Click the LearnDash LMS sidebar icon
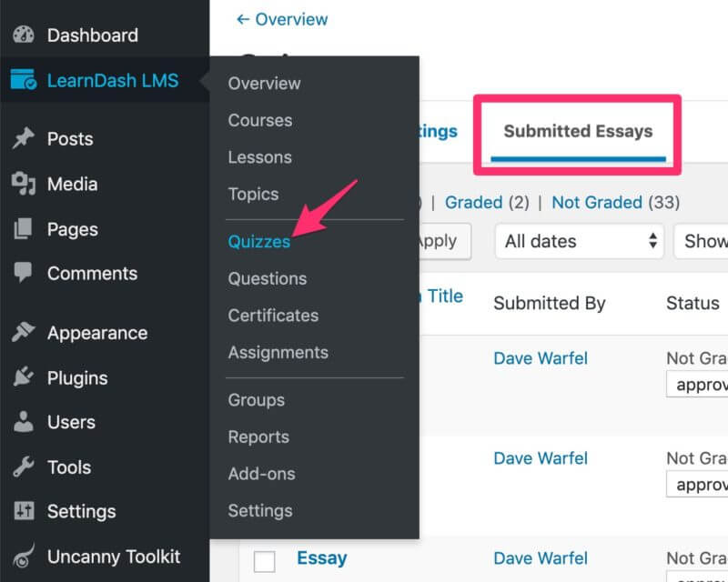Image resolution: width=728 pixels, height=582 pixels. coord(23,80)
